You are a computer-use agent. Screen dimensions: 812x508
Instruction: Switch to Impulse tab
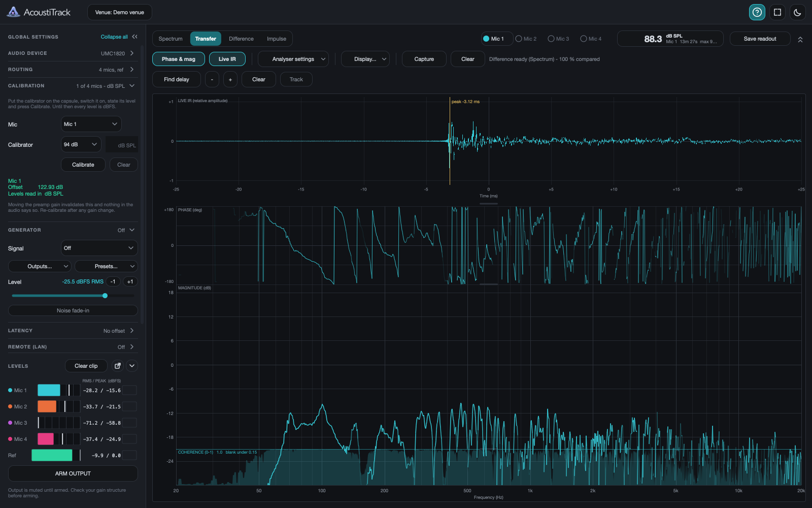tap(277, 39)
